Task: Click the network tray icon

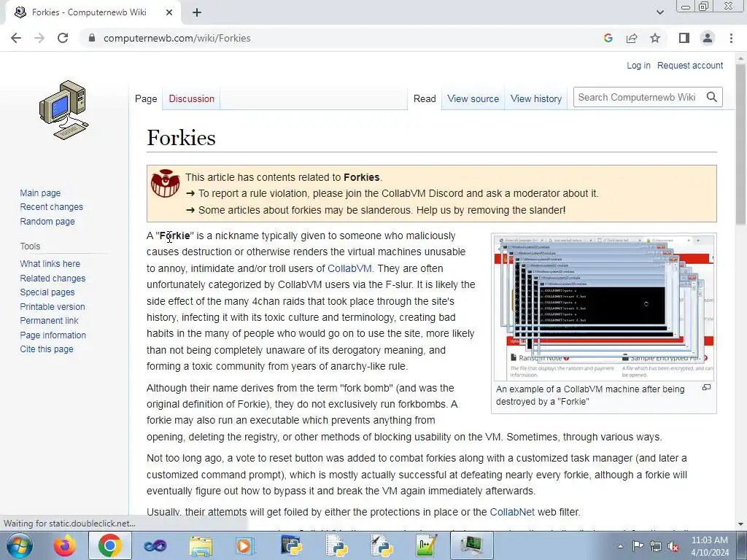Action: pos(656,546)
